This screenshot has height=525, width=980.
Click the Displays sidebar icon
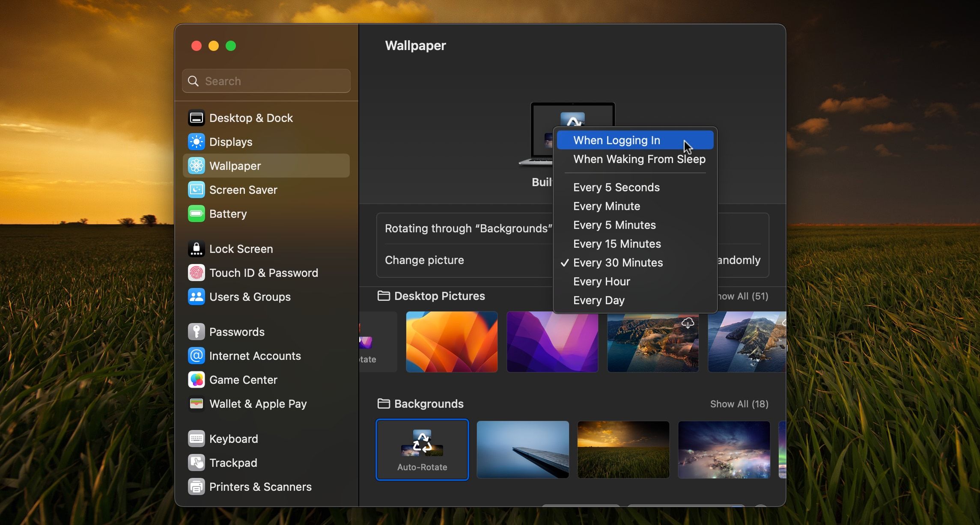pos(196,142)
